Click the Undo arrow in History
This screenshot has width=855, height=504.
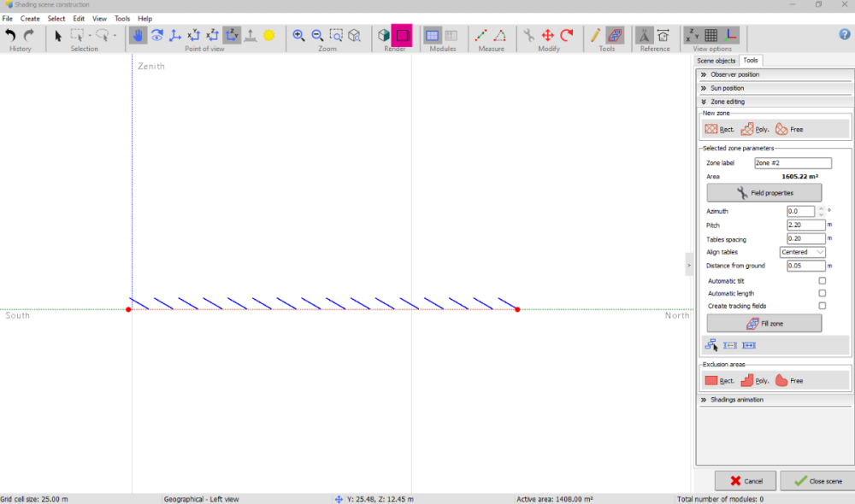10,35
